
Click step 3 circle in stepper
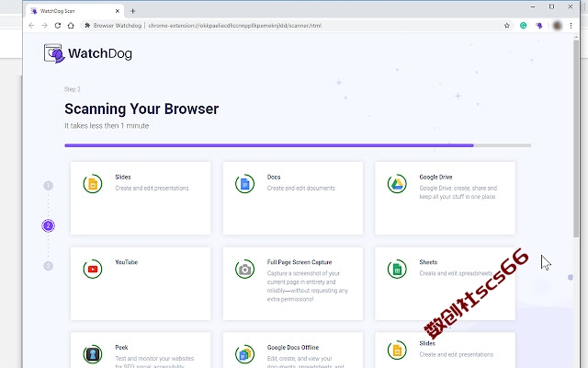[49, 266]
